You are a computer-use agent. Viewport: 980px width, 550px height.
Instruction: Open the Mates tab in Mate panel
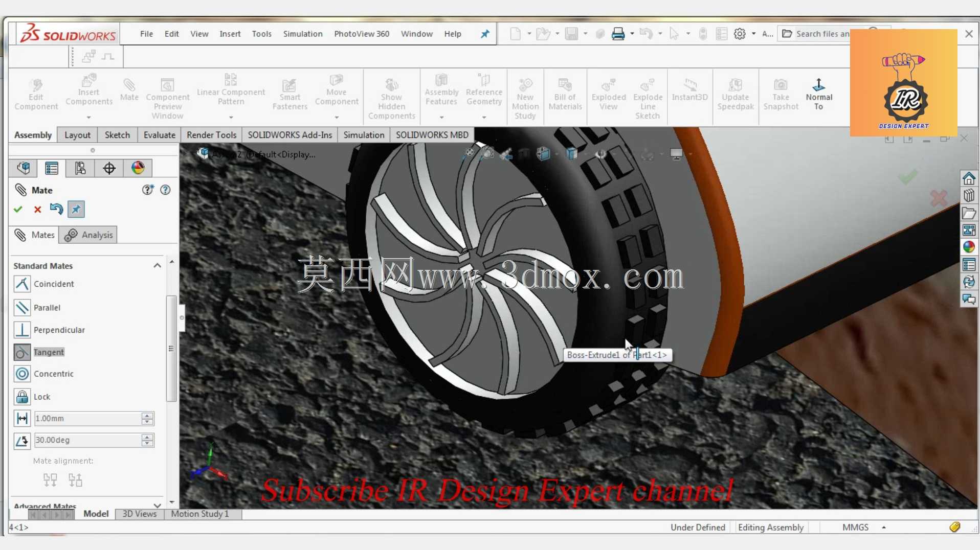[x=34, y=235]
